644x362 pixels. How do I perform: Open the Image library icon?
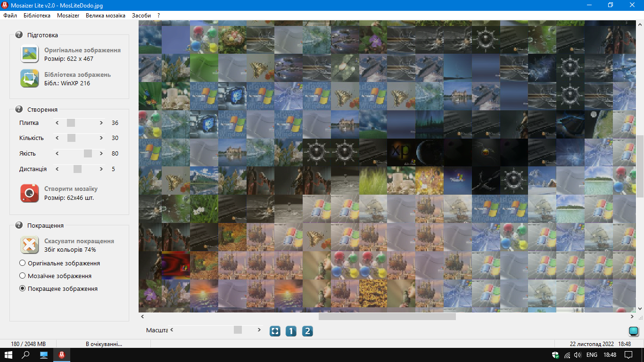[29, 78]
